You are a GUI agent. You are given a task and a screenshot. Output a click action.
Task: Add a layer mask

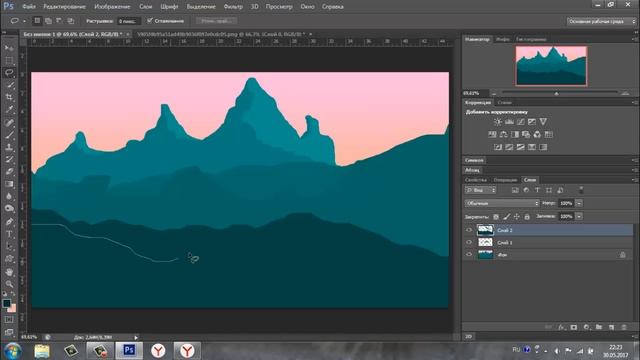point(574,327)
